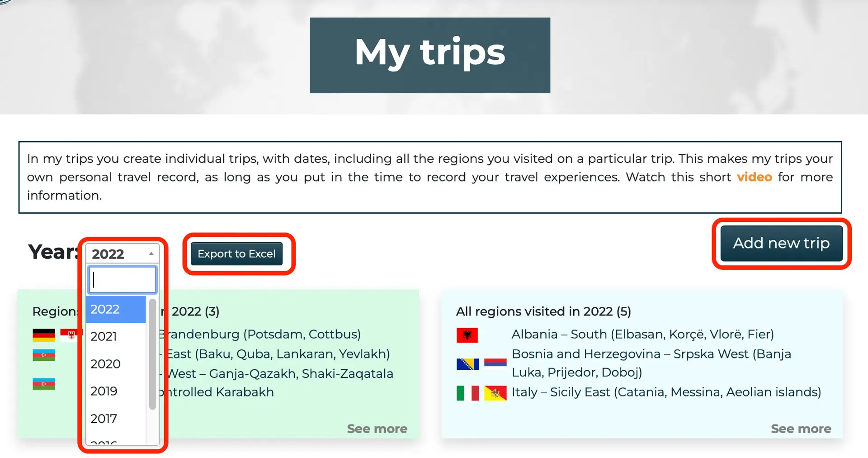Image resolution: width=868 pixels, height=458 pixels.
Task: Click See more in green regions panel
Action: (377, 429)
